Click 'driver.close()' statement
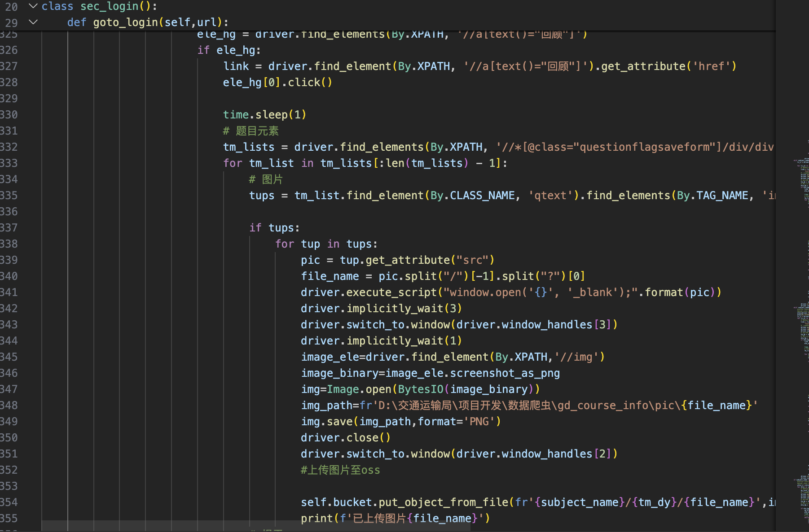809x532 pixels. pyautogui.click(x=346, y=438)
